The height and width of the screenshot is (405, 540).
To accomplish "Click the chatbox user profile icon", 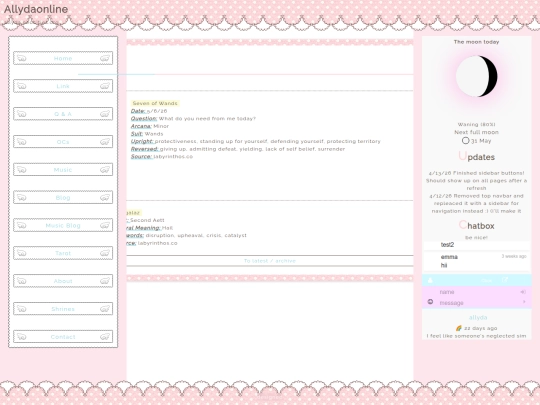I will (x=430, y=280).
